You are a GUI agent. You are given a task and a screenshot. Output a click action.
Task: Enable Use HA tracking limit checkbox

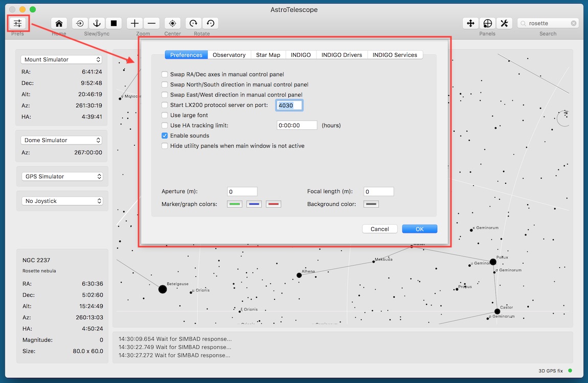pyautogui.click(x=165, y=126)
